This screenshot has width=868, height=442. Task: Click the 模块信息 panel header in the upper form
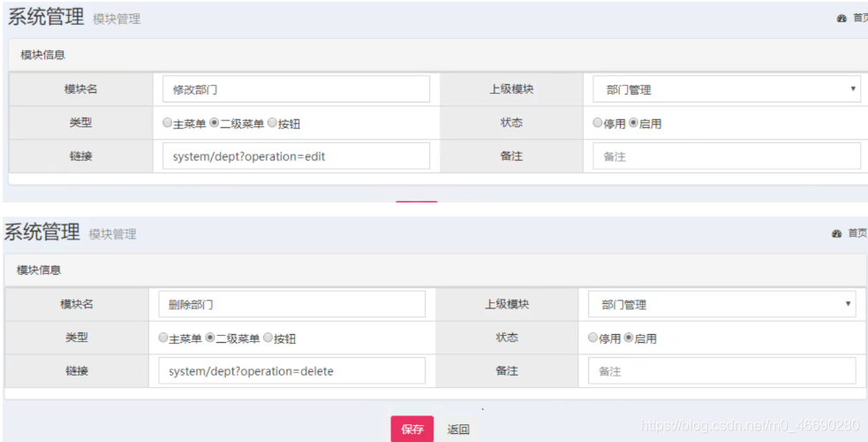click(438, 55)
